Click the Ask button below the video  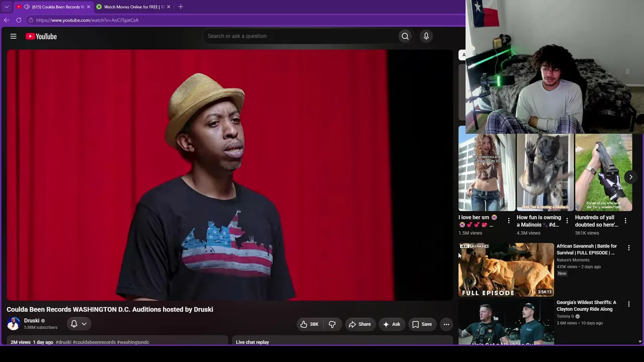[391, 324]
